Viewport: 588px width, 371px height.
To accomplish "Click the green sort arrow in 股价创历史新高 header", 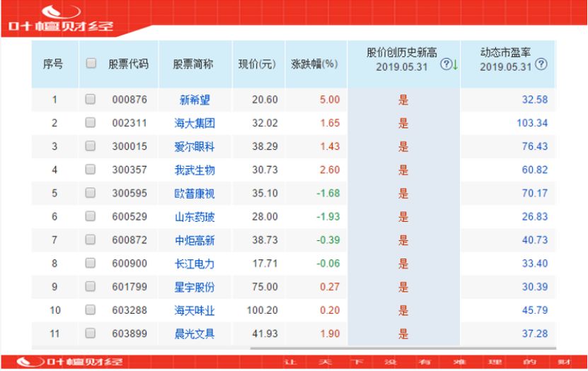I will click(455, 65).
